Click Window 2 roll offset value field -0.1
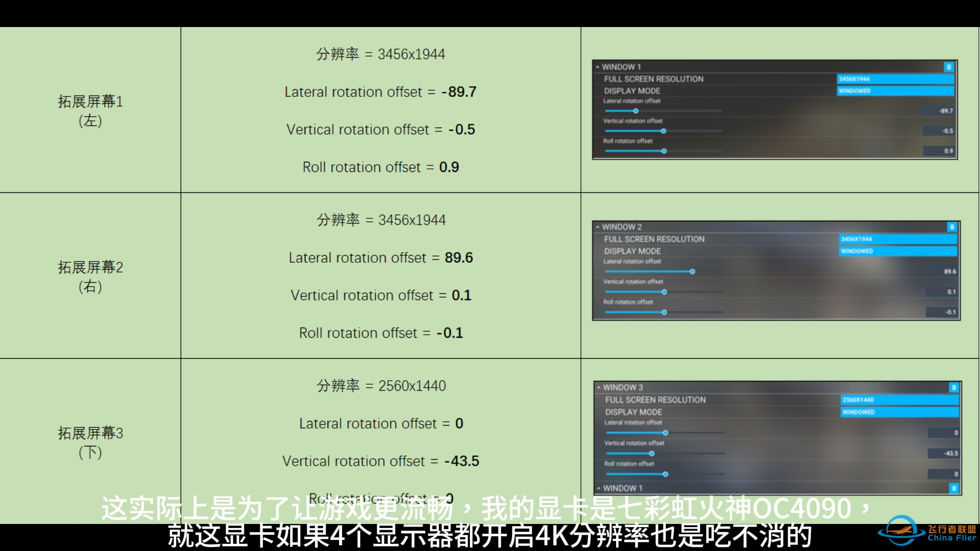Viewport: 980px width, 551px height. point(942,312)
